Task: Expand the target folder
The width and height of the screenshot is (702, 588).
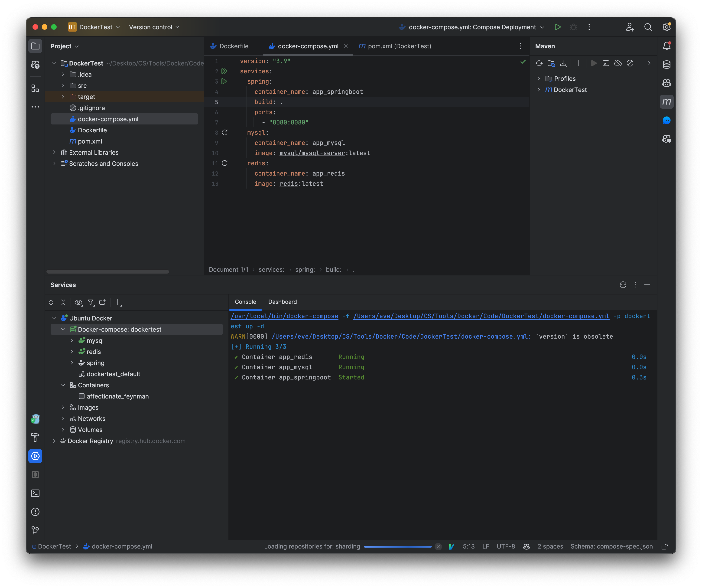Action: point(63,97)
